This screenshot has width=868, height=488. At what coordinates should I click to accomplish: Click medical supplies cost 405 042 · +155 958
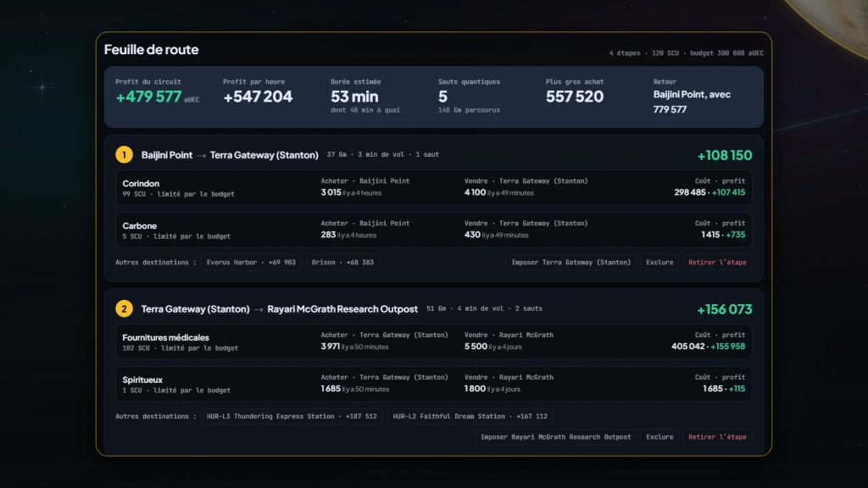pos(708,347)
